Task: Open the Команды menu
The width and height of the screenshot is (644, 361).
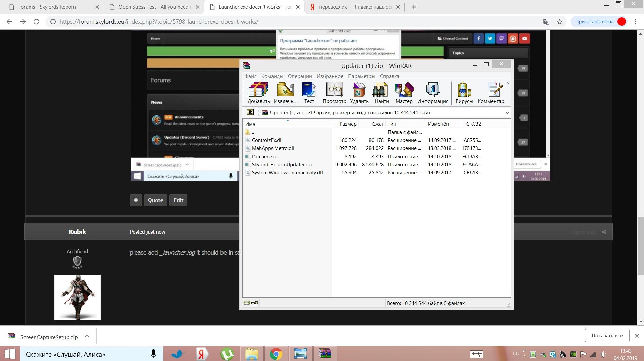Action: (x=272, y=76)
